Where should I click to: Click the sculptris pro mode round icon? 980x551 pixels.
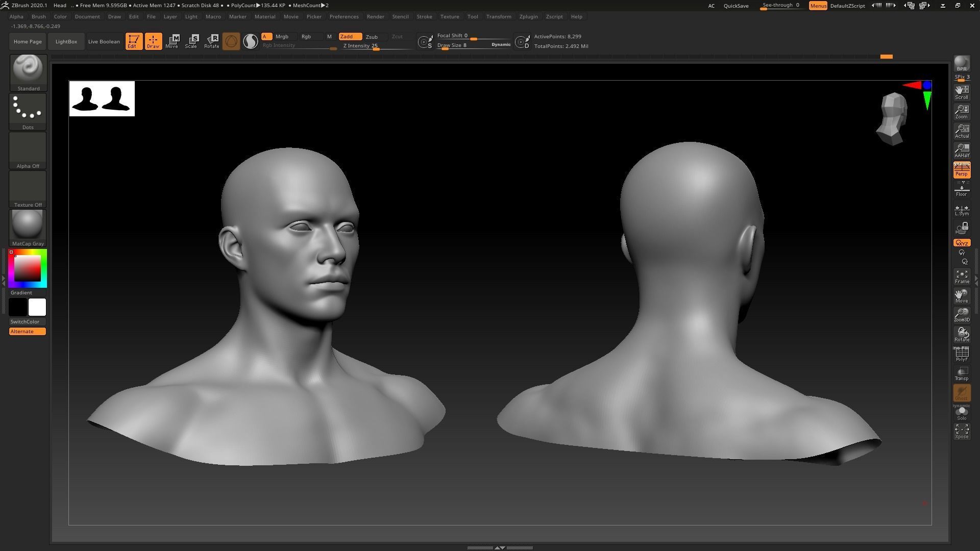(x=231, y=41)
